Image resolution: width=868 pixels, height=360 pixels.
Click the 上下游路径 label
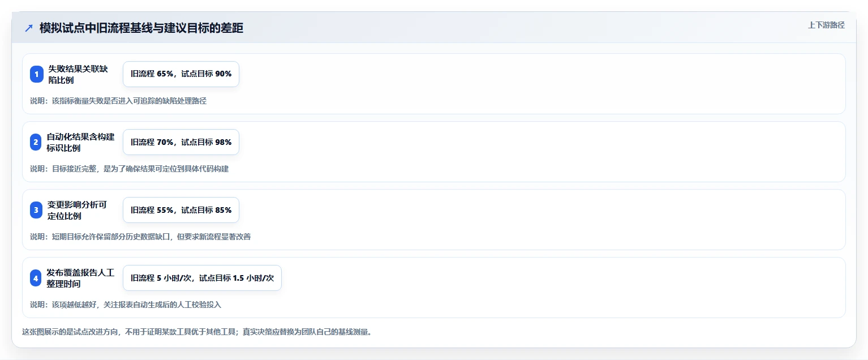point(826,25)
